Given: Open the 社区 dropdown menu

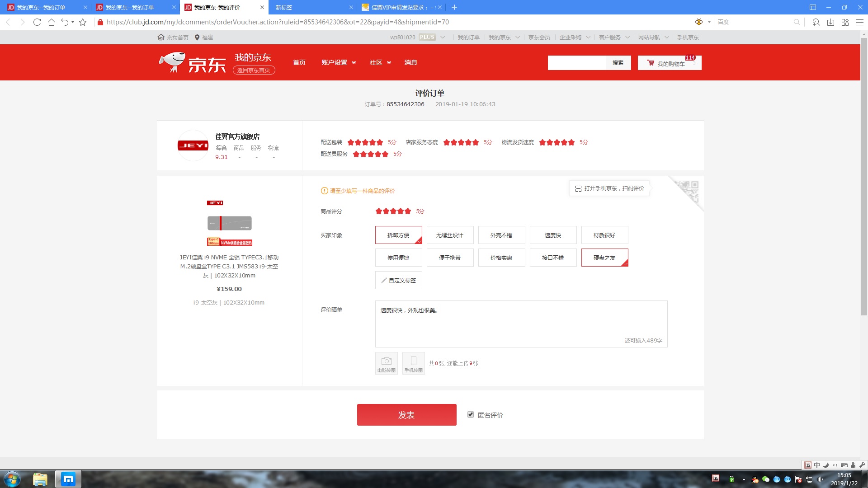Looking at the screenshot, I should [380, 62].
